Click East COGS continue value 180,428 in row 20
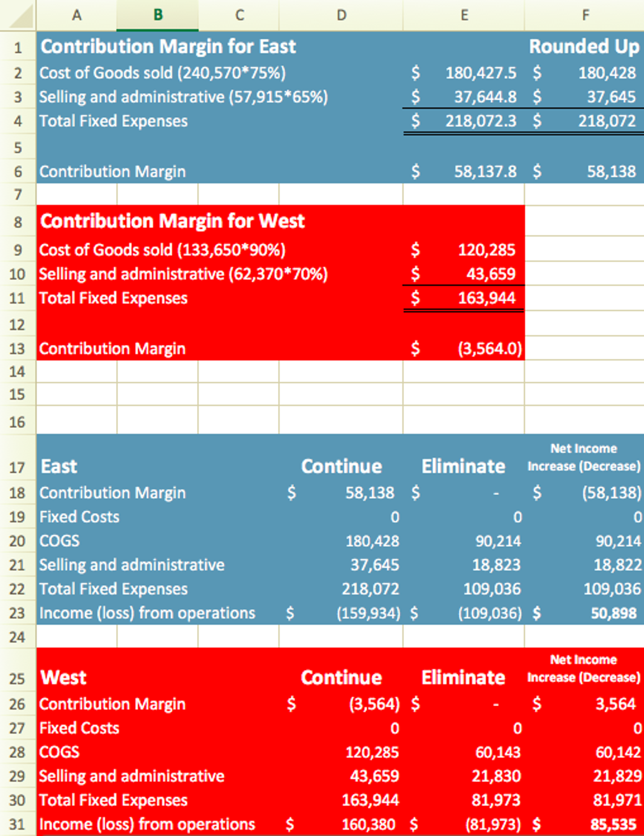Screen dimensions: 644x836 372,541
